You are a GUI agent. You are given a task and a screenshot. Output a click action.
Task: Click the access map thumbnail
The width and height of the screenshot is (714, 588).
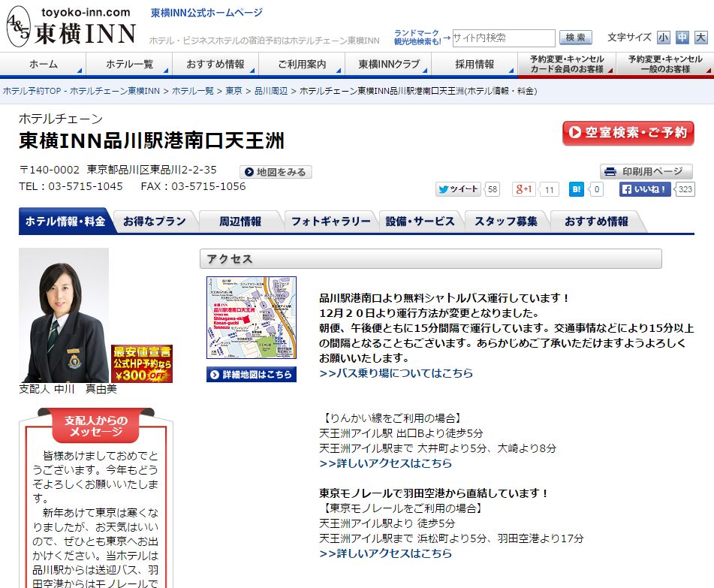(x=252, y=318)
